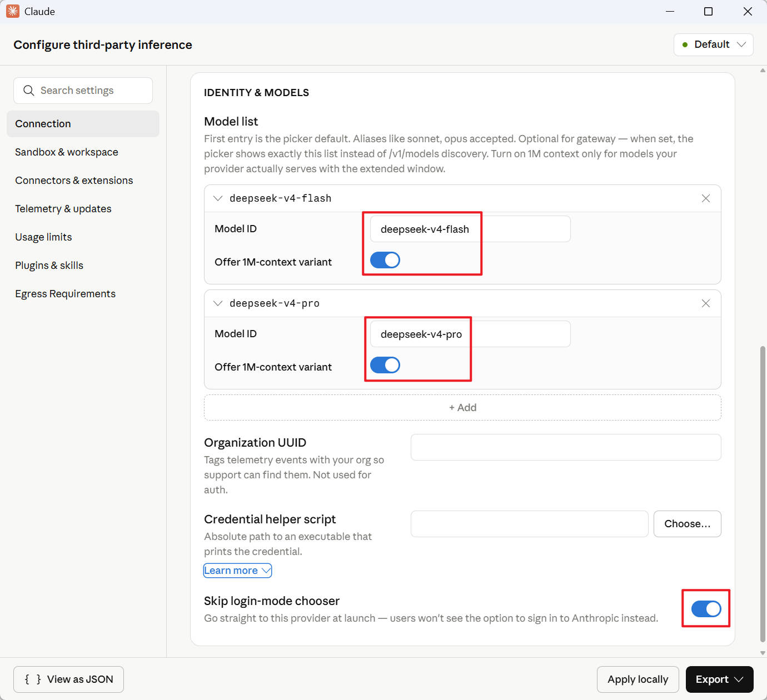Remove the deepseek-v4-pro model entry

click(x=705, y=303)
